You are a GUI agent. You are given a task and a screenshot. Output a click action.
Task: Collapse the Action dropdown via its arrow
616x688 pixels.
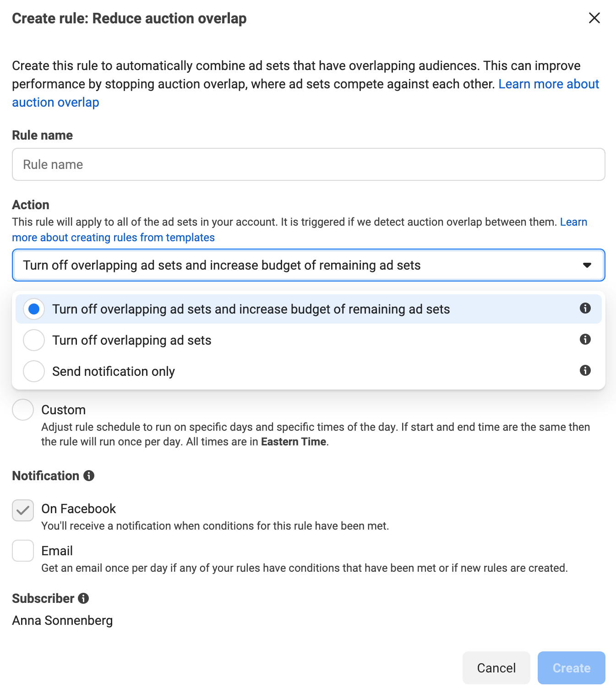tap(587, 265)
